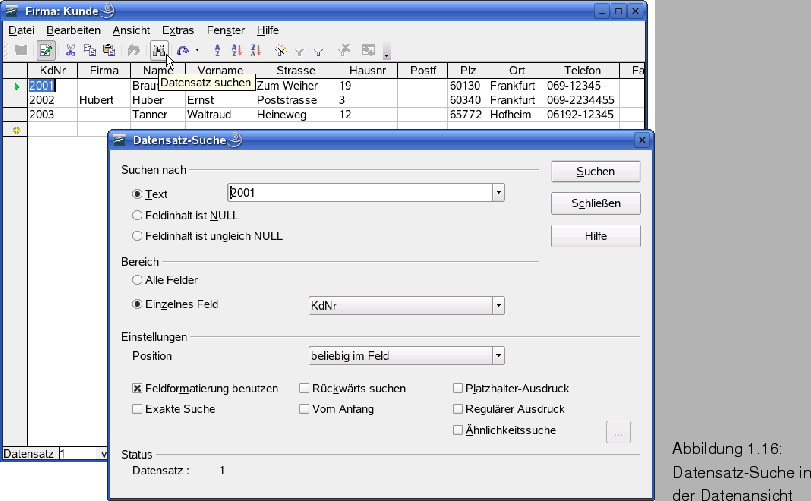Open the Bearbeiten menu
Screen dimensions: 811x501
tap(73, 31)
